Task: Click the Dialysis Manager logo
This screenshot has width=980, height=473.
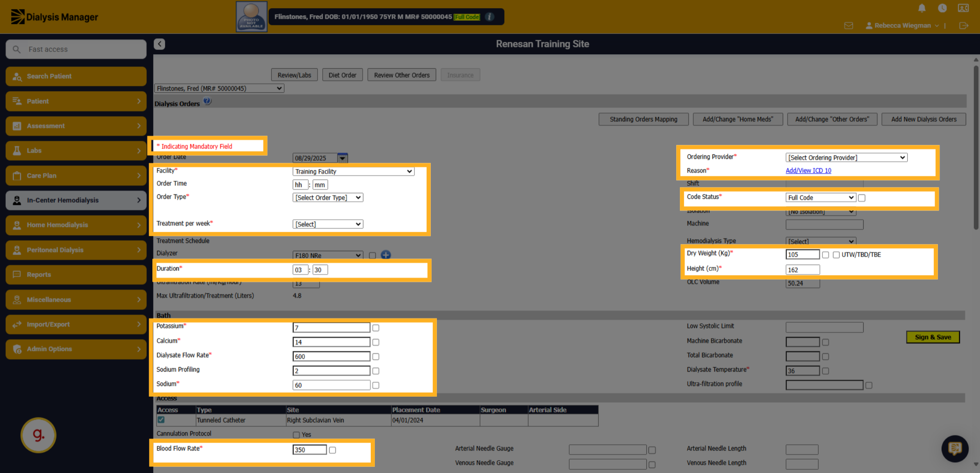Action: 54,17
